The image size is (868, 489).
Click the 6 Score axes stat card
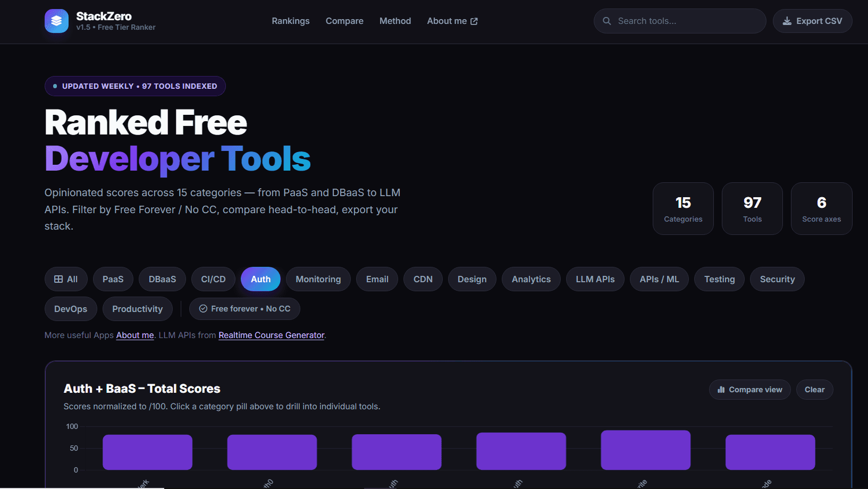(821, 208)
